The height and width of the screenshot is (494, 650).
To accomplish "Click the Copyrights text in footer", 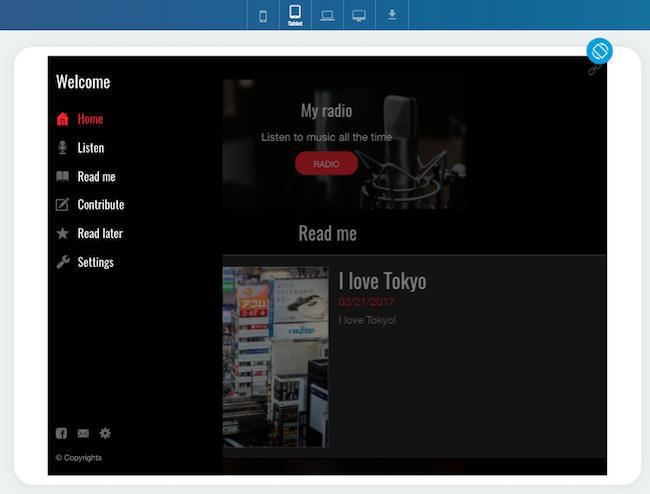I will [x=79, y=458].
